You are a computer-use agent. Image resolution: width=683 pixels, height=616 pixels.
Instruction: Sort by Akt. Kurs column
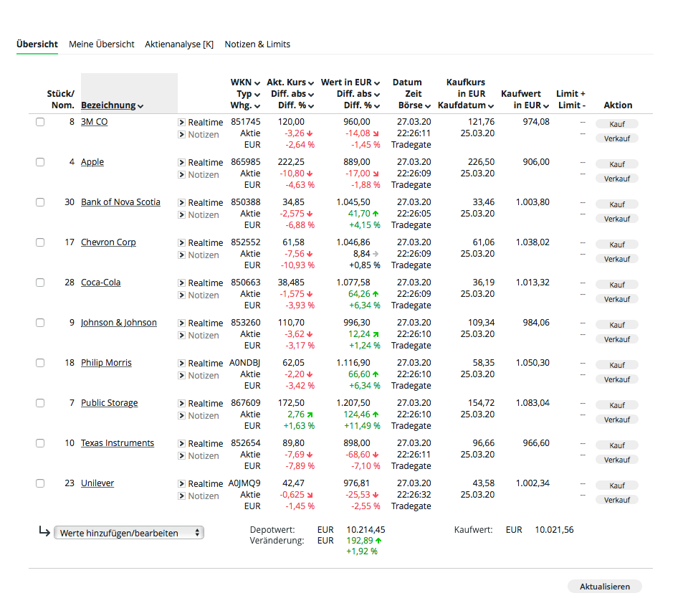point(290,82)
